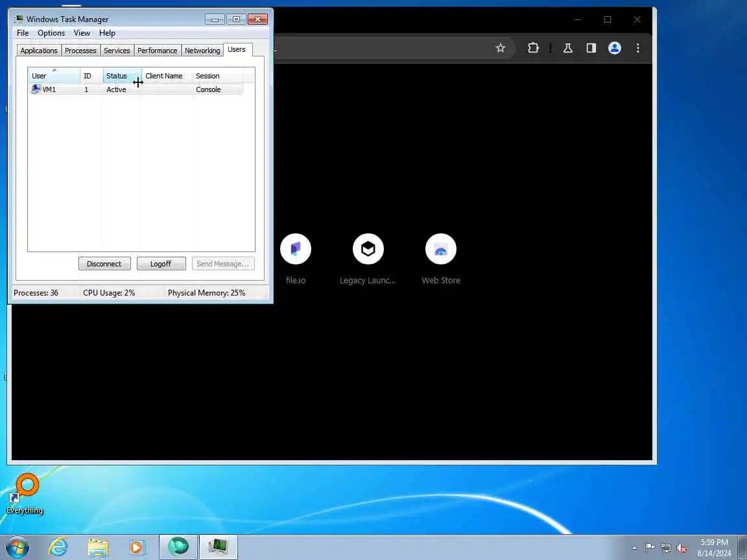
Task: Click the taskbar clock showing 5:59 PM
Action: [714, 548]
